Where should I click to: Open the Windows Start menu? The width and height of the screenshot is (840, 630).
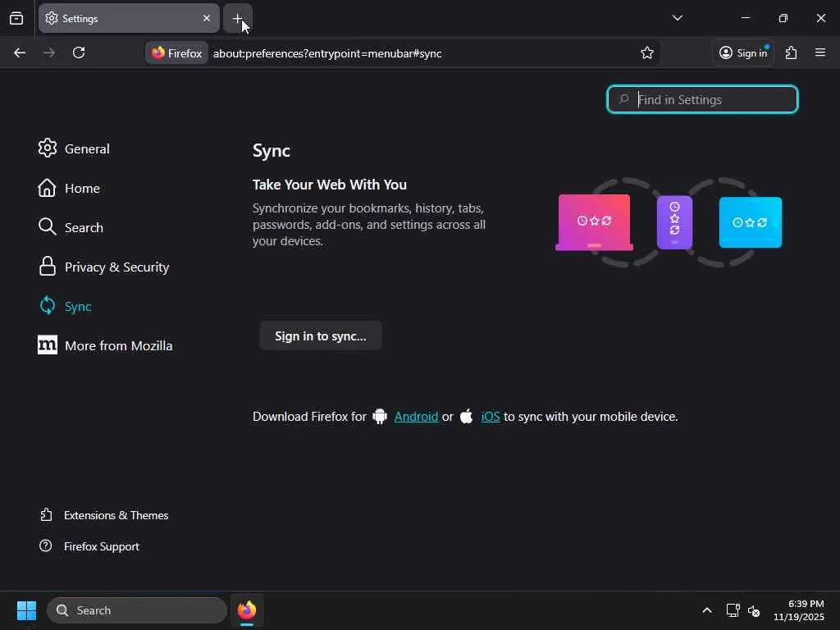pos(26,610)
